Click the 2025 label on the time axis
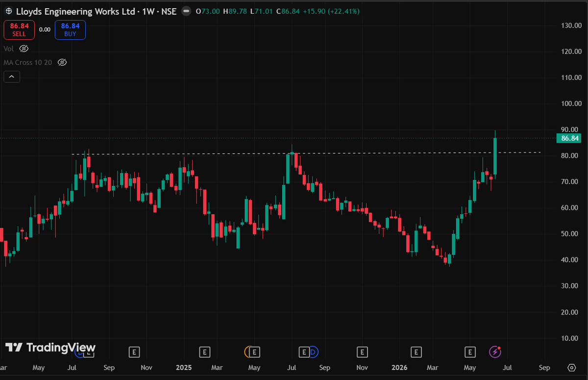Image resolution: width=588 pixels, height=380 pixels. [184, 367]
